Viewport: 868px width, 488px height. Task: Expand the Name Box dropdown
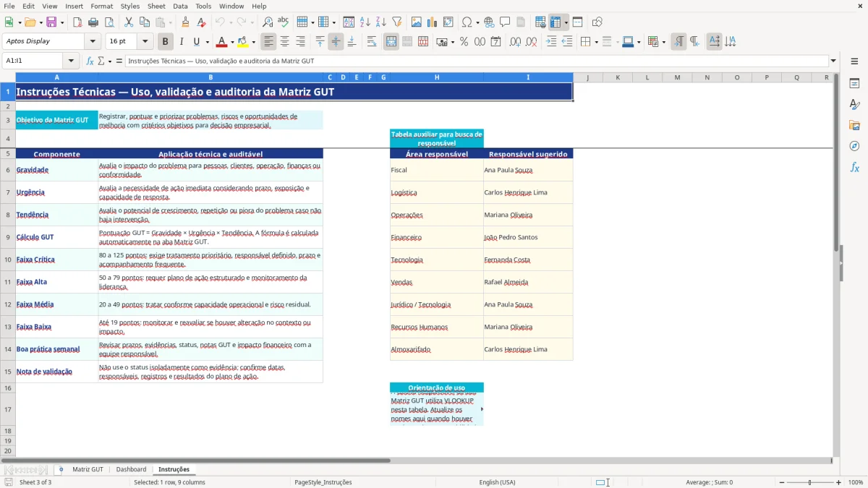point(71,61)
